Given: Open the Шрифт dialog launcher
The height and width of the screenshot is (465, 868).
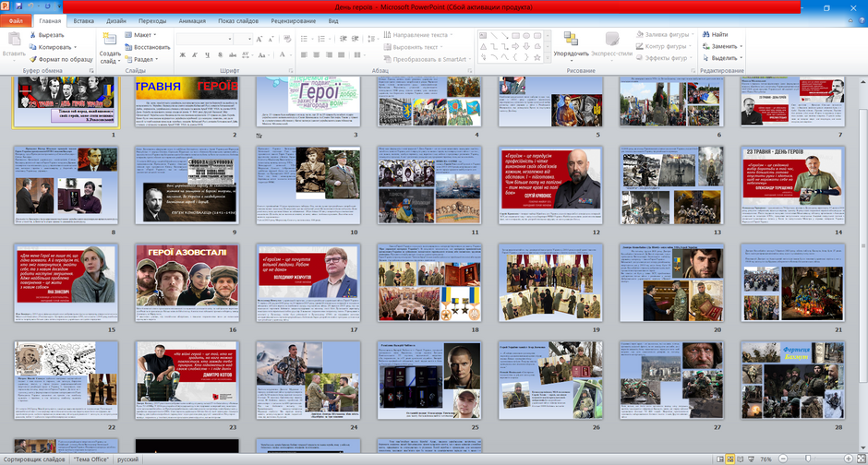Looking at the screenshot, I should click(291, 71).
